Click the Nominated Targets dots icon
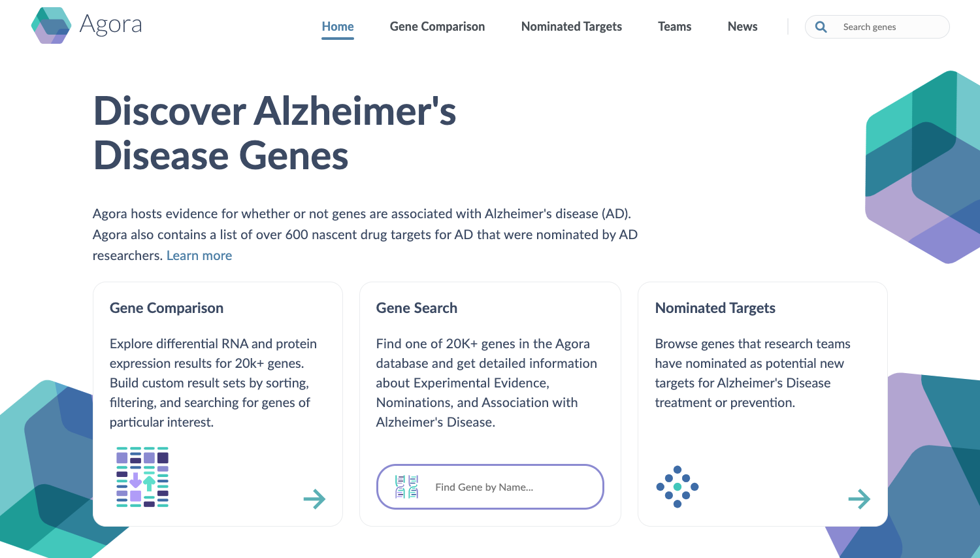 click(x=678, y=487)
